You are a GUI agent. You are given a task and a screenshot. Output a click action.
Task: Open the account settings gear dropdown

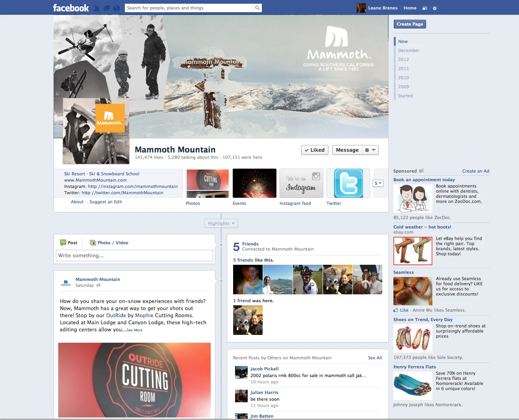(435, 8)
